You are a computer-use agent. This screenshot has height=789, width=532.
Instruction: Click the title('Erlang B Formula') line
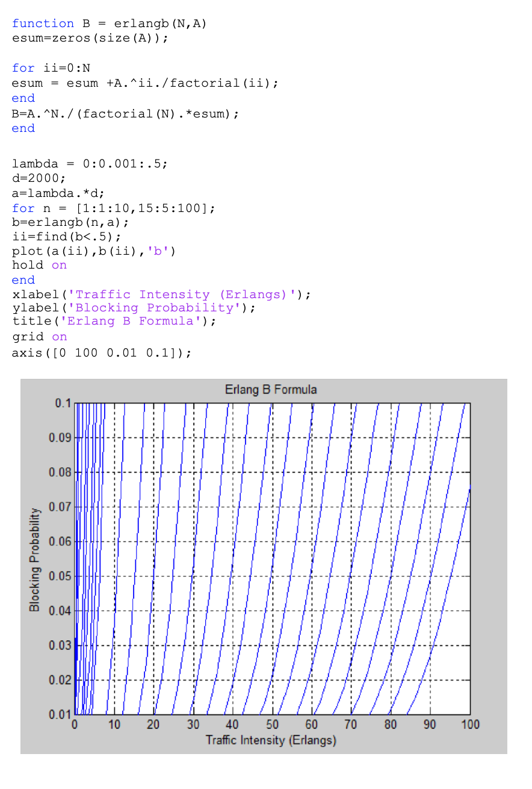click(114, 321)
